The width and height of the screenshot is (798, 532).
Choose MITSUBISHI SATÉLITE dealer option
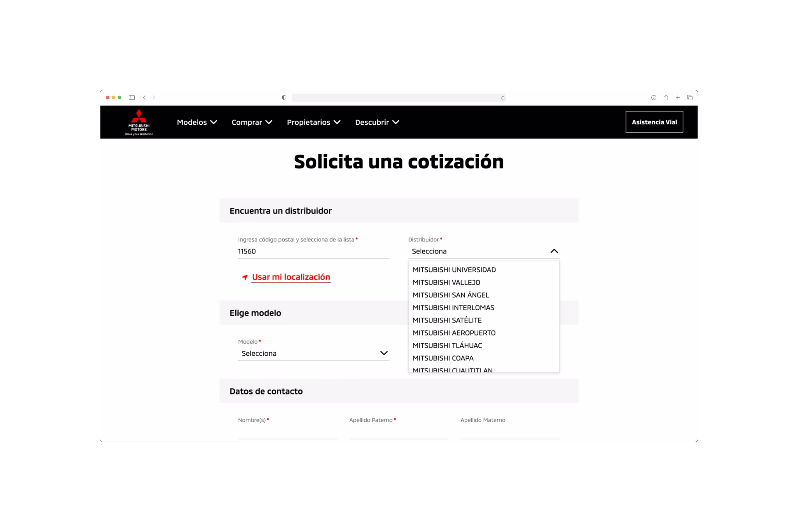point(447,320)
